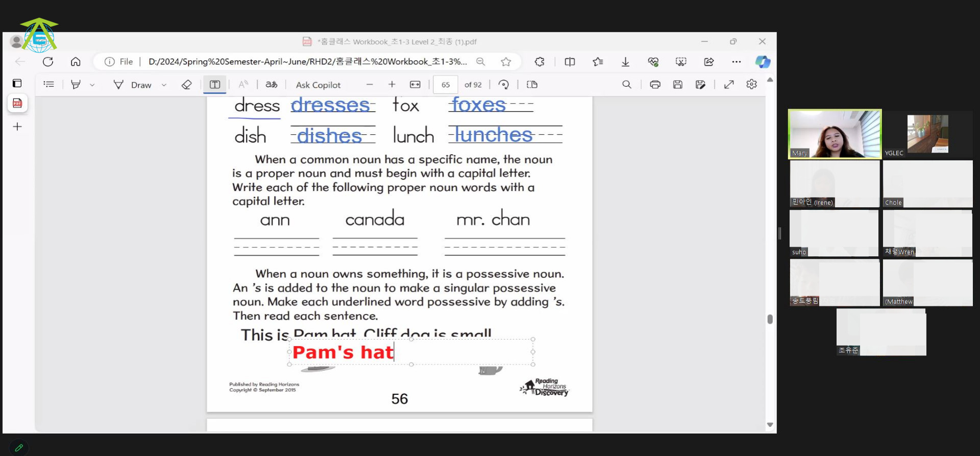Open Settings and more menu
This screenshot has width=980, height=456.
pos(737,62)
